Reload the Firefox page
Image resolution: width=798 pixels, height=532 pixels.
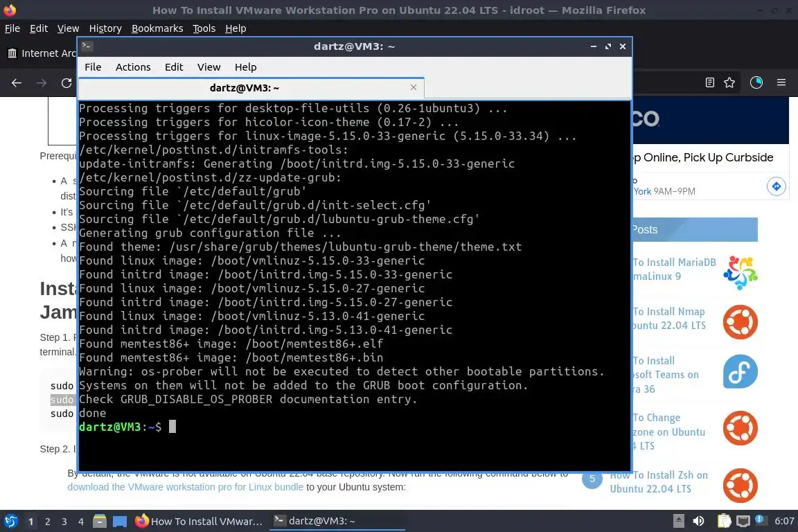(x=66, y=82)
